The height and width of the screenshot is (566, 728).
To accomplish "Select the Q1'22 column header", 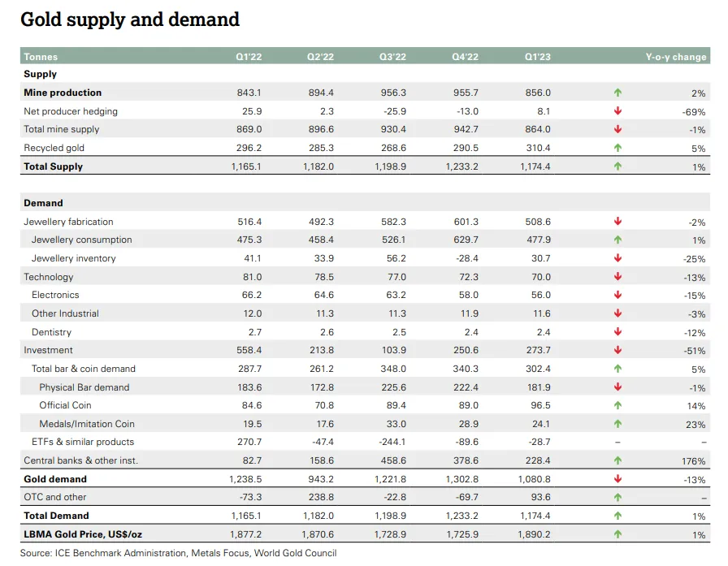I will [249, 57].
